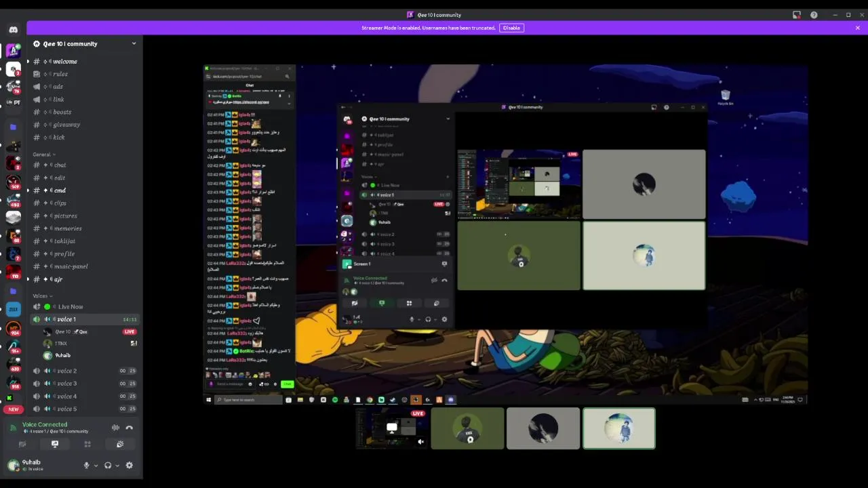Open the ads announcement channel

pyautogui.click(x=85, y=87)
